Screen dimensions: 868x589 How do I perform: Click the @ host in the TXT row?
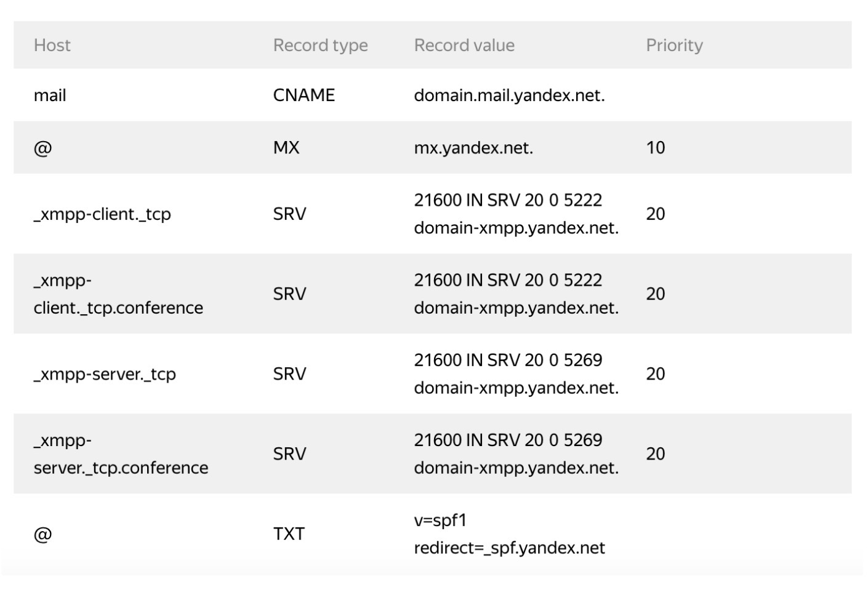point(42,534)
